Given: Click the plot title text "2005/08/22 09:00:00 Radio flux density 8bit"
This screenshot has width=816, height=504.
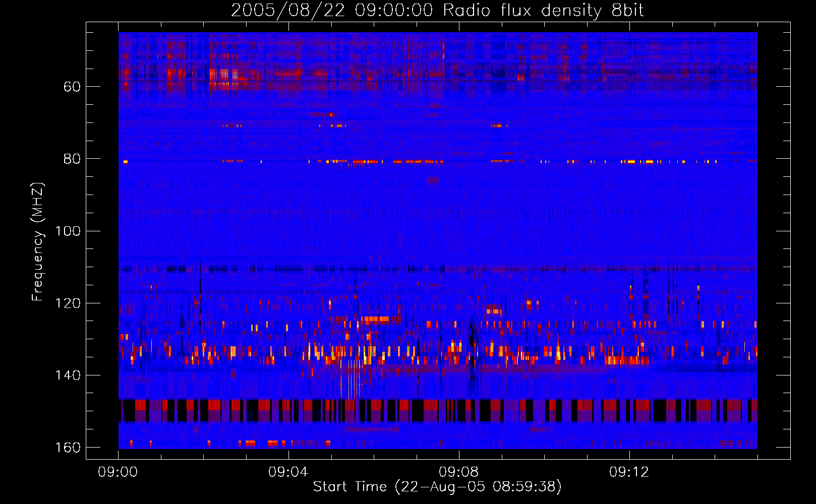Looking at the screenshot, I should tap(438, 11).
